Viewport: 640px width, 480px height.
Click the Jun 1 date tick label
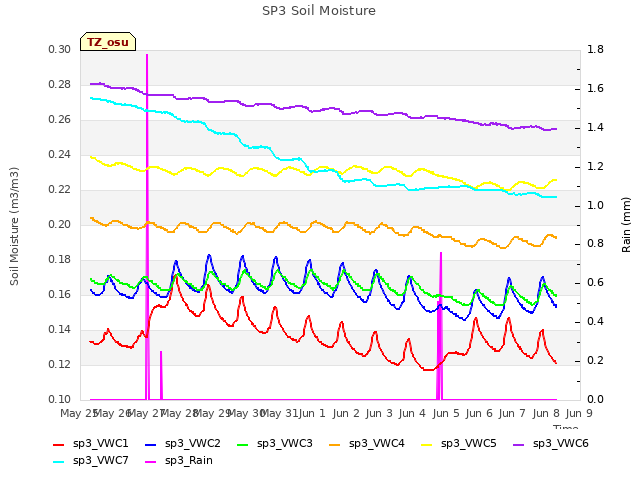pyautogui.click(x=312, y=414)
